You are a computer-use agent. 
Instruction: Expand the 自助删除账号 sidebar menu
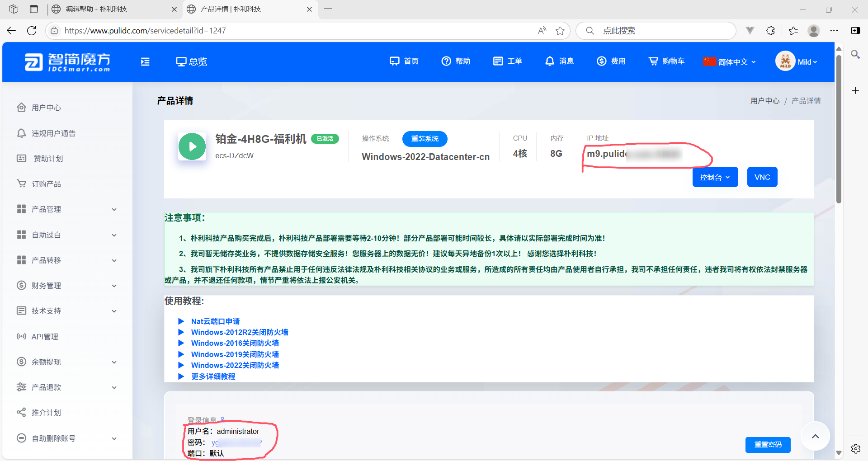click(x=67, y=438)
